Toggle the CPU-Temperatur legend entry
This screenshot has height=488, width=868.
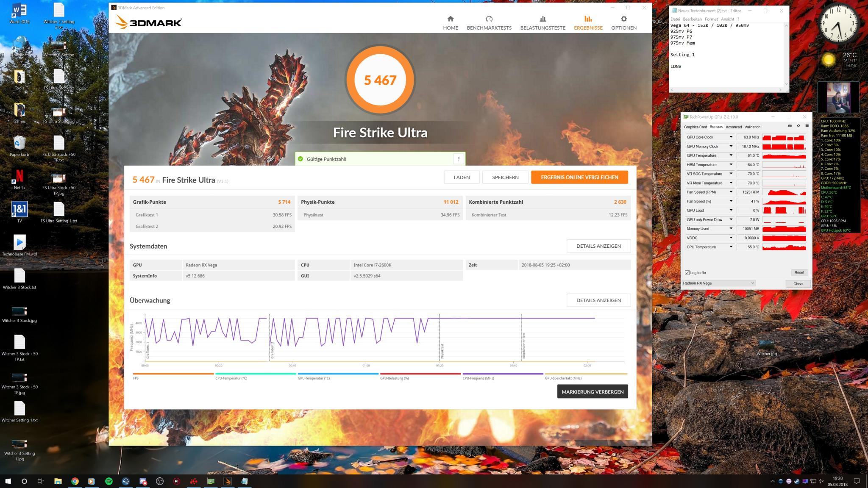click(x=256, y=376)
